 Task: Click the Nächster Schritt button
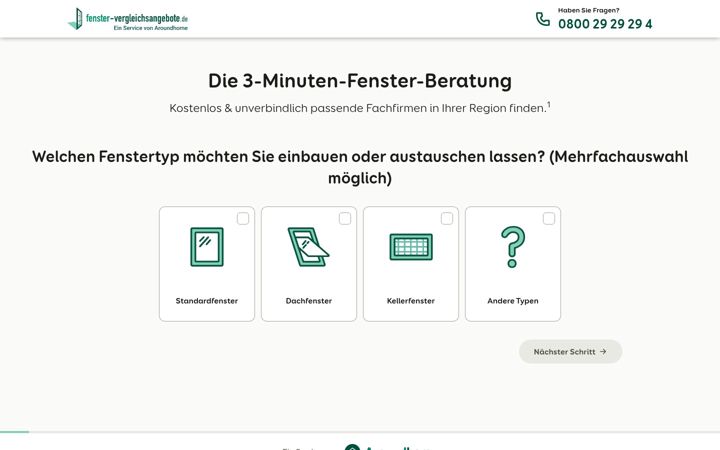(x=570, y=352)
